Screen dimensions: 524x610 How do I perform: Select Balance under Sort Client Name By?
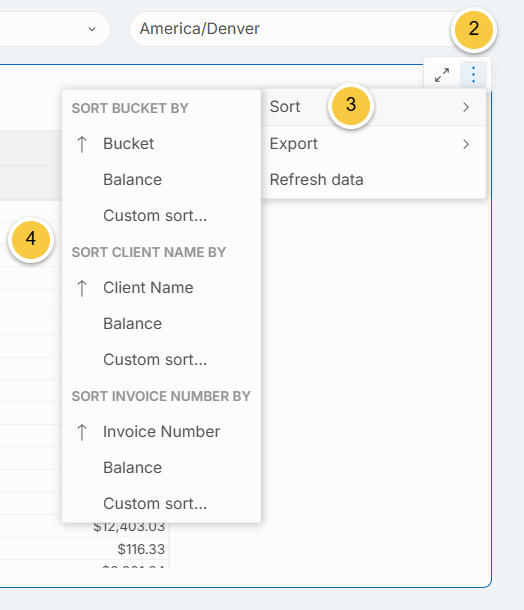161,324
